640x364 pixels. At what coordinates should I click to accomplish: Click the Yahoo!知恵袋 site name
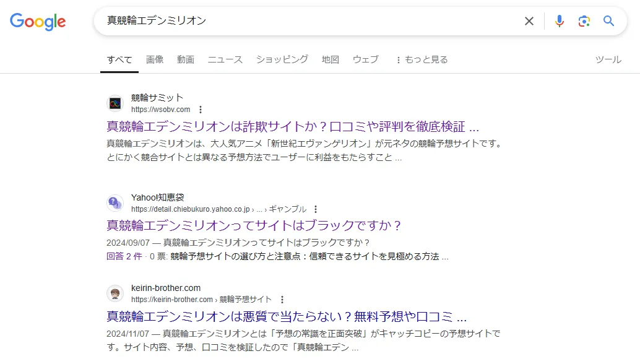158,197
